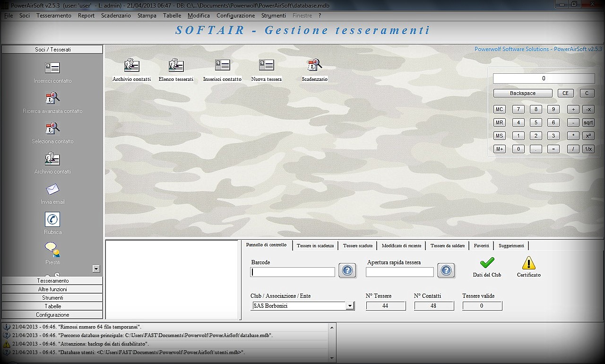Open the Scadenzario menu
The image size is (605, 364).
point(116,16)
